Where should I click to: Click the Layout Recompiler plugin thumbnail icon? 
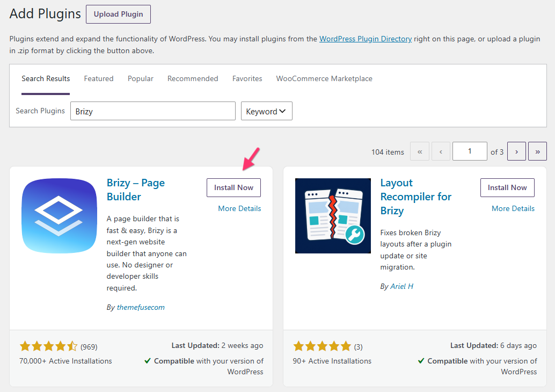(333, 216)
